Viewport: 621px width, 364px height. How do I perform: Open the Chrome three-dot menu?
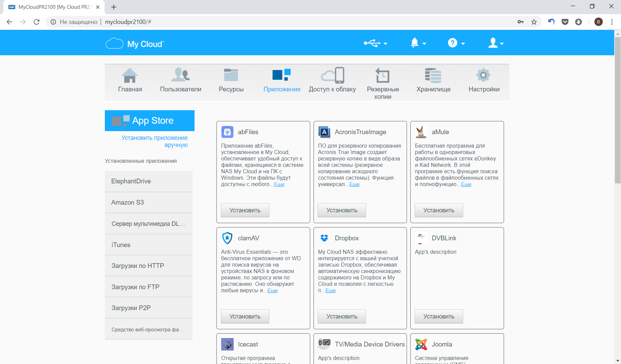pyautogui.click(x=612, y=22)
